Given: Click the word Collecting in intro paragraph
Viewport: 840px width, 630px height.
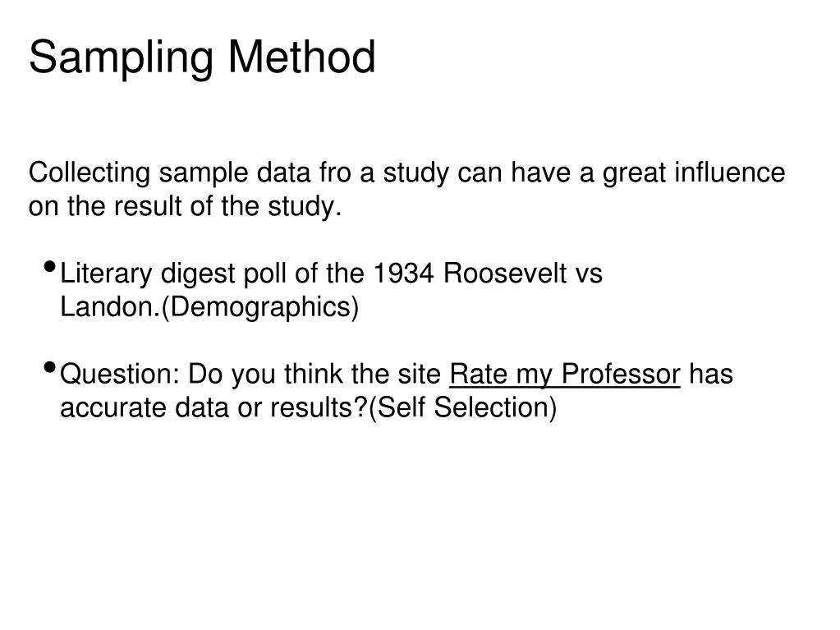Looking at the screenshot, I should 90,173.
